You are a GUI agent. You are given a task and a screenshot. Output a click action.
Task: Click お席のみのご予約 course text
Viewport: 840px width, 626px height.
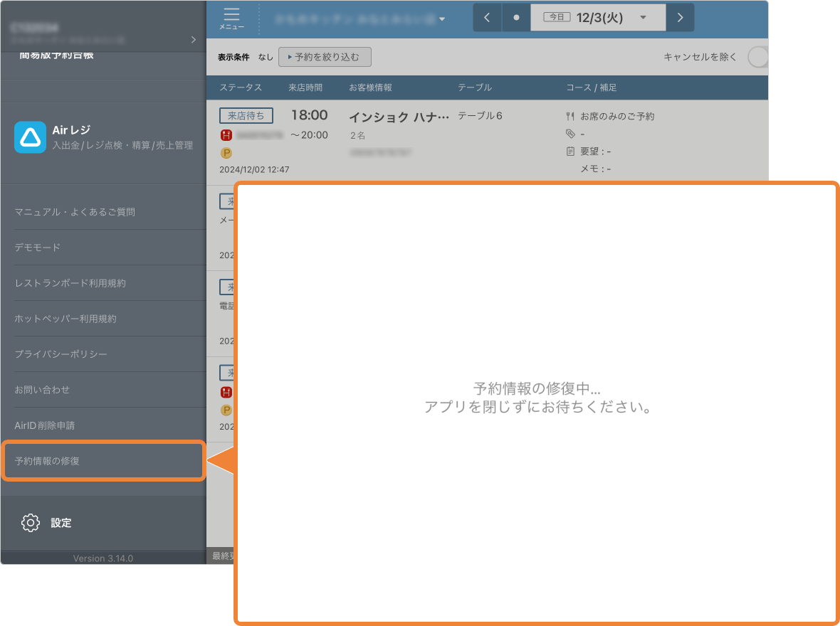point(617,116)
